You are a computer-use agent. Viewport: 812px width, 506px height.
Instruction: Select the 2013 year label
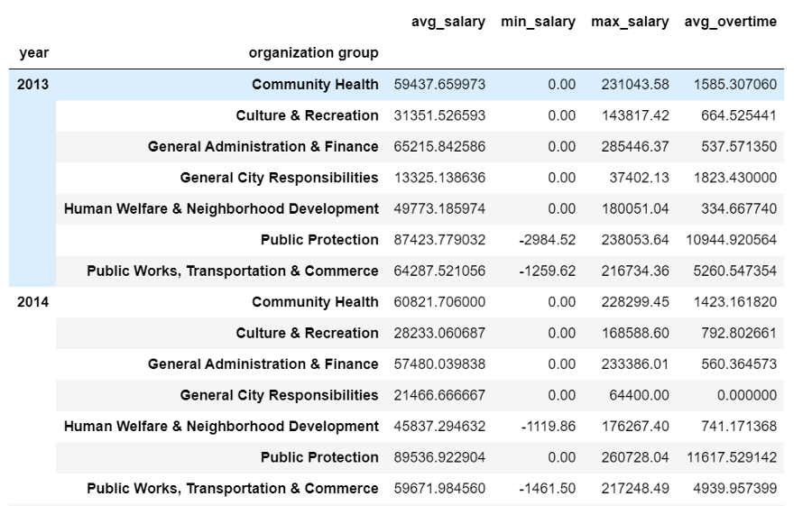(32, 85)
